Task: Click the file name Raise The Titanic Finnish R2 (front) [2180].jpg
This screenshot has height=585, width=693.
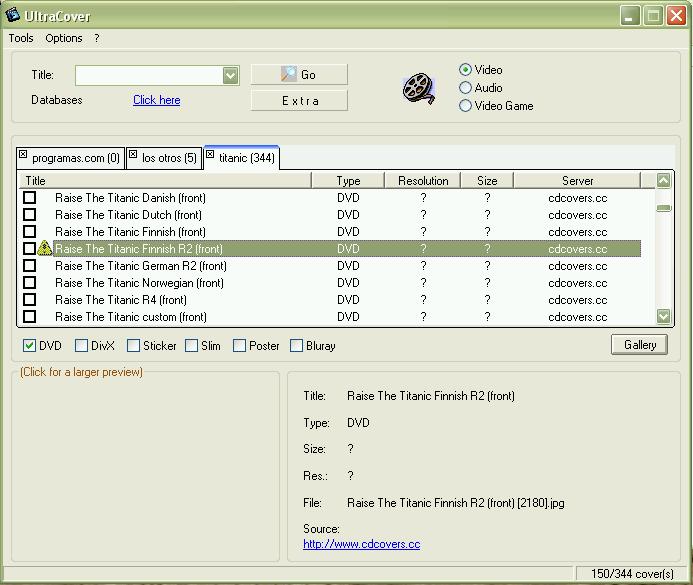Action: pyautogui.click(x=456, y=503)
